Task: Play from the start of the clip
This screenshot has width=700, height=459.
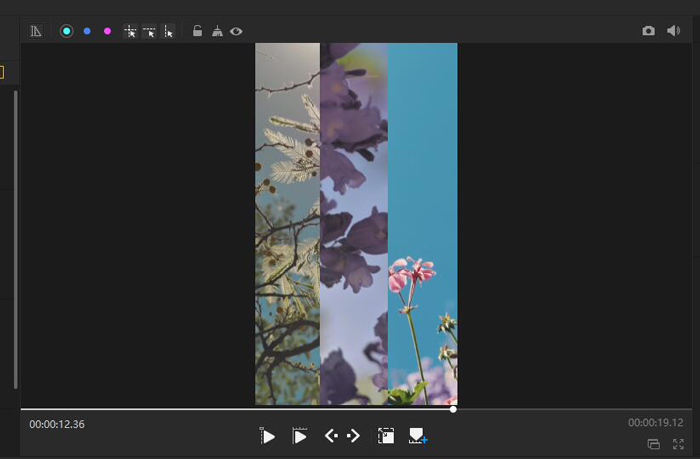Action: (x=267, y=436)
